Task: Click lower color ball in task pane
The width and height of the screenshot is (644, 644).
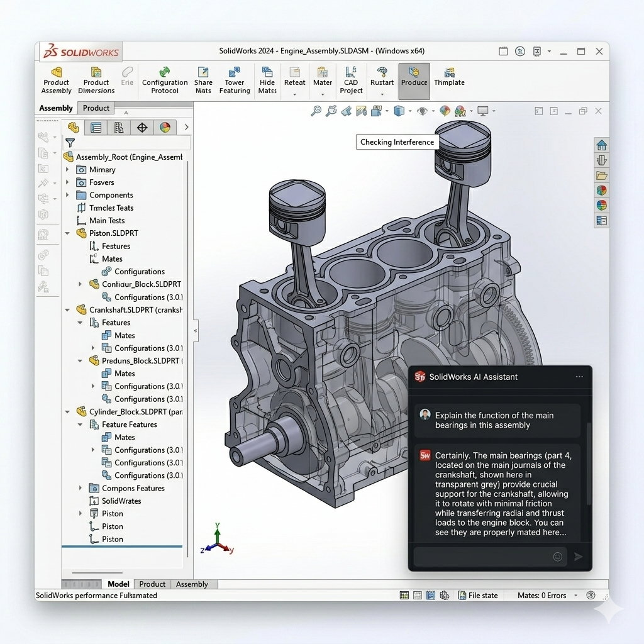Action: click(x=602, y=206)
